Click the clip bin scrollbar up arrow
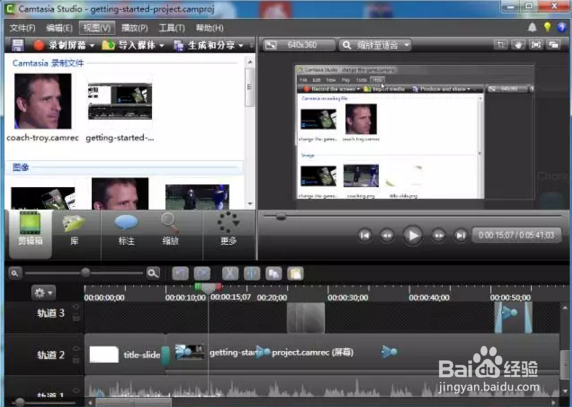The image size is (572, 407). (250, 62)
